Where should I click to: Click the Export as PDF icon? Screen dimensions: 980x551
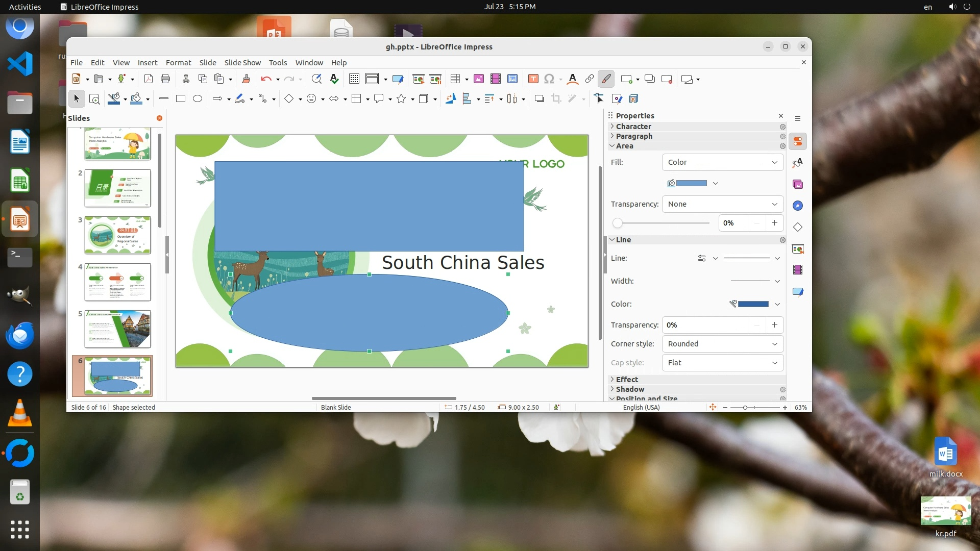149,79
